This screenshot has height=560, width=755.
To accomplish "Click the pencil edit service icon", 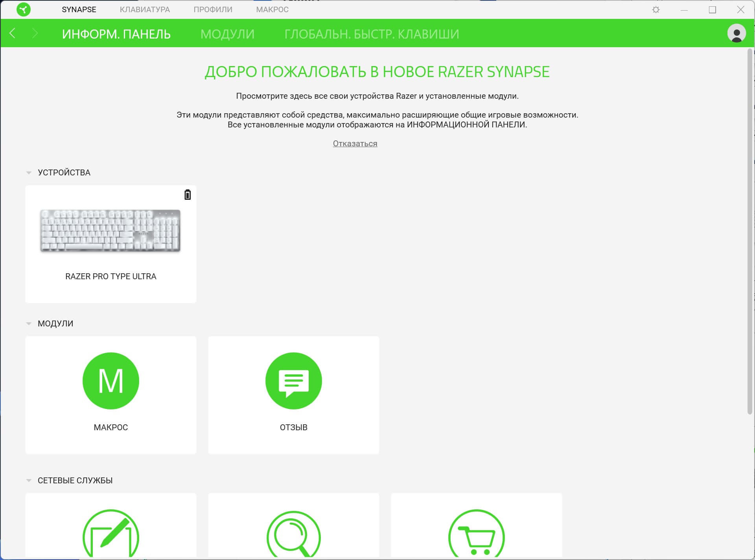I will [x=110, y=535].
